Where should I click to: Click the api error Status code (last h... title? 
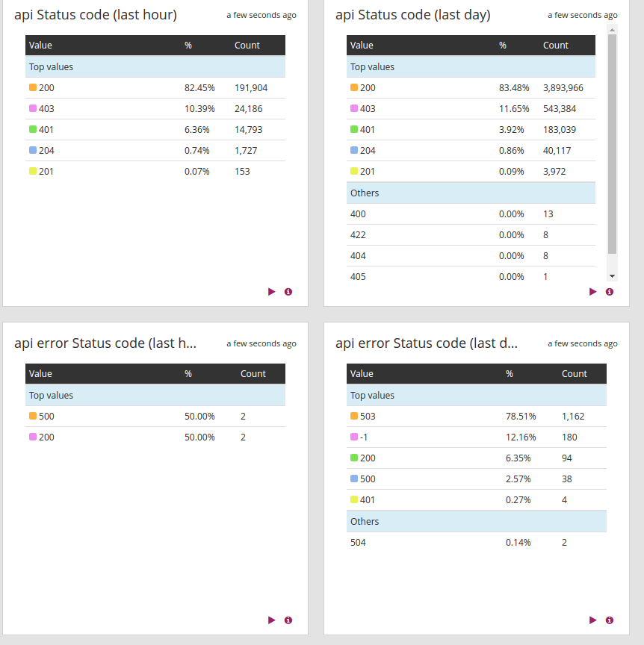pyautogui.click(x=105, y=343)
